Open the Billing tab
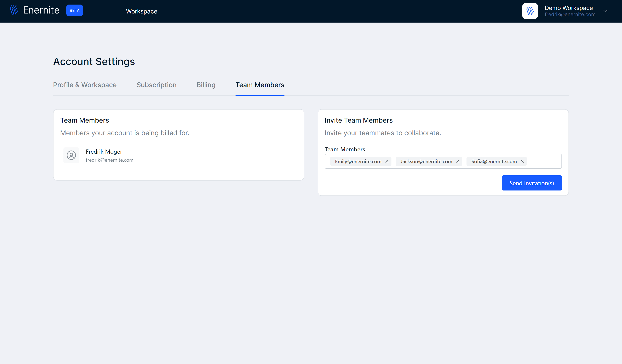 206,85
